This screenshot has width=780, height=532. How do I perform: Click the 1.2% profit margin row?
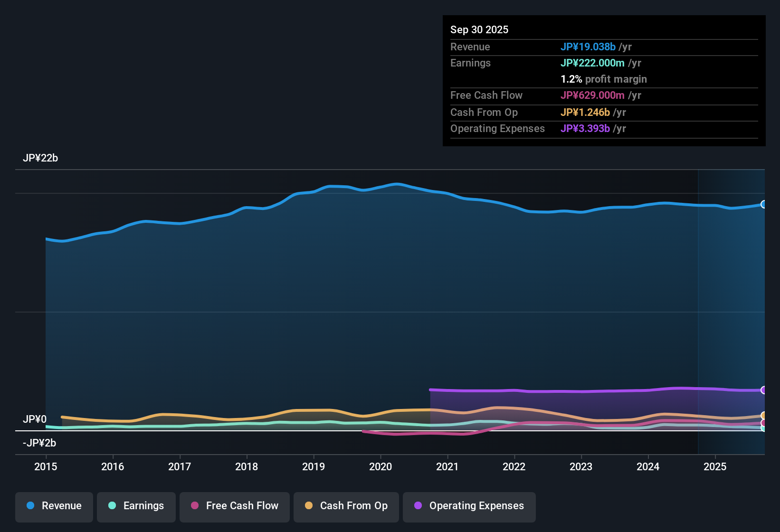[x=604, y=79]
